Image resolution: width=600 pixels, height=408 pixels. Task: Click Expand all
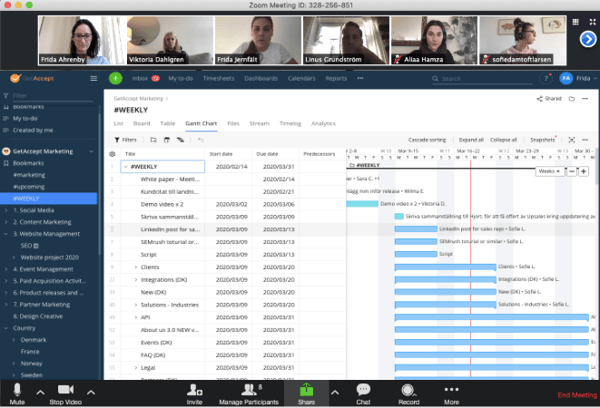[471, 140]
